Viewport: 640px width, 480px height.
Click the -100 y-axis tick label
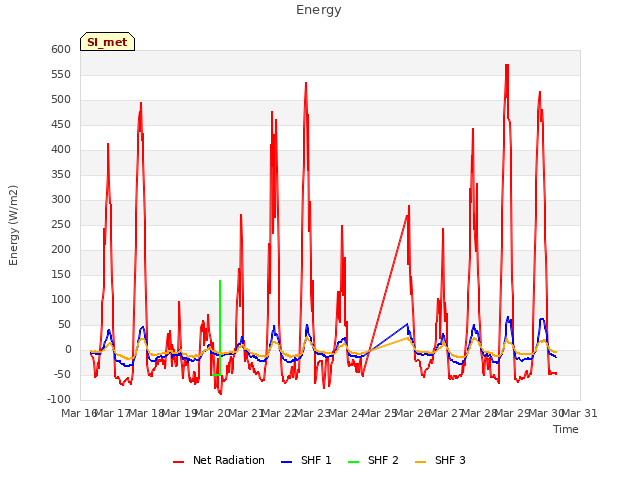[x=60, y=400]
